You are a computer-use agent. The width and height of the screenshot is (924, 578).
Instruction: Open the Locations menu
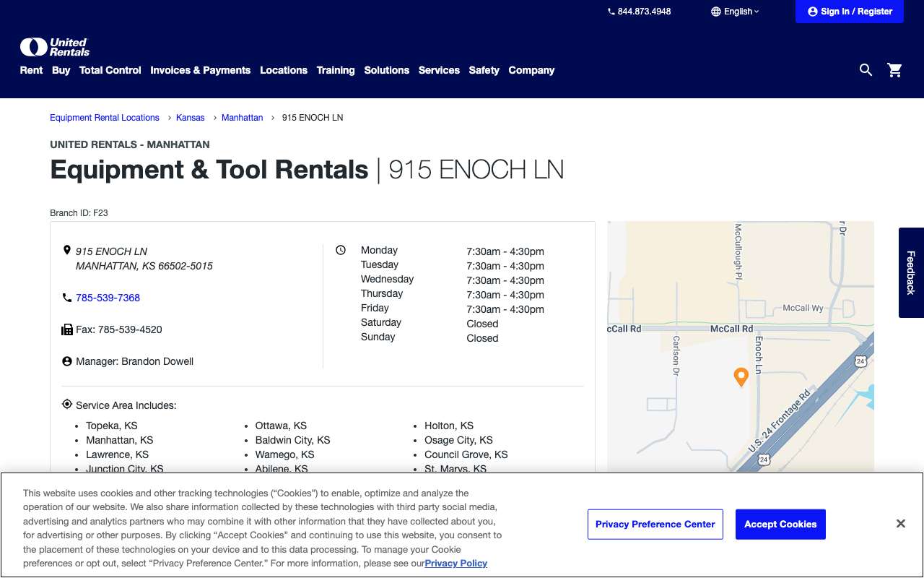coord(284,70)
